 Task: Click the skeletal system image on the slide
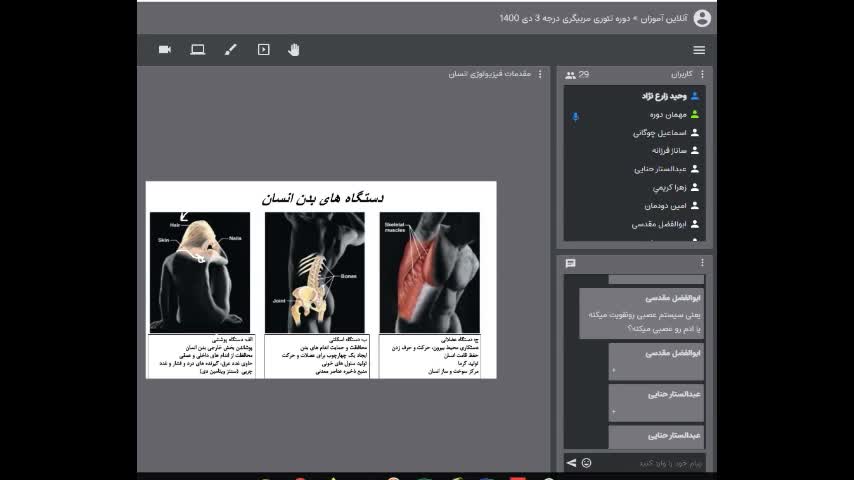coord(314,272)
